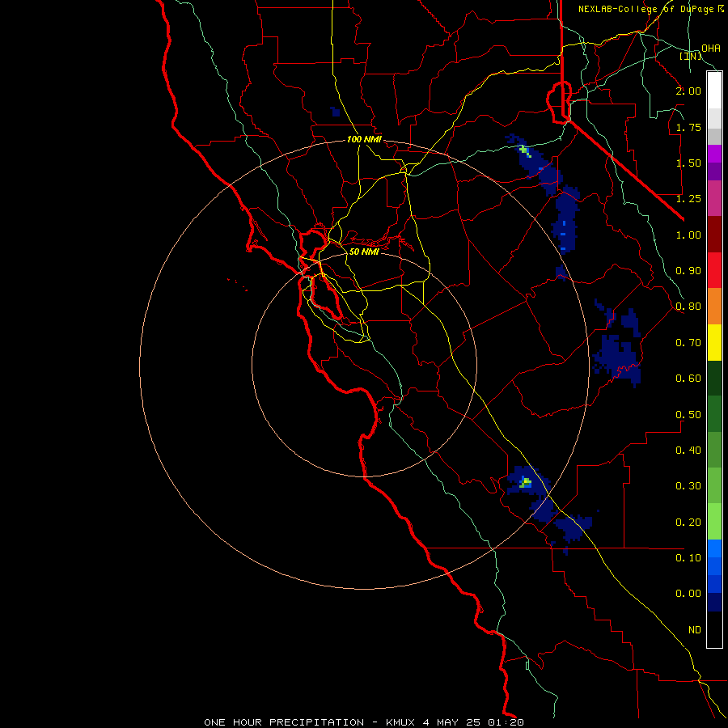
Task: Pick the dark purple swatch in the scale
Action: pos(714,171)
